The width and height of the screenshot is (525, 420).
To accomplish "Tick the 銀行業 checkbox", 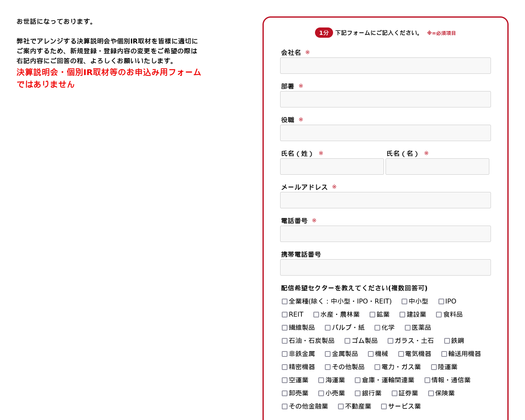I will 358,393.
